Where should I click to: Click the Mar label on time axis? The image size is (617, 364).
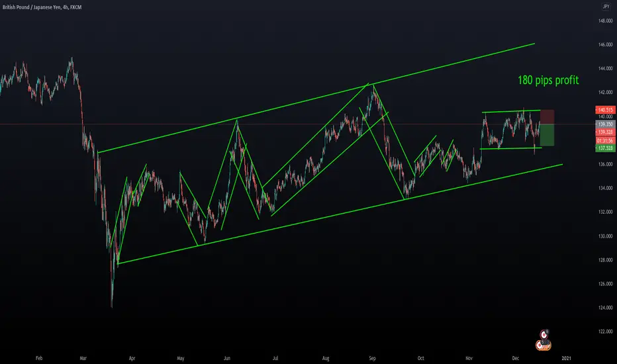pyautogui.click(x=83, y=358)
